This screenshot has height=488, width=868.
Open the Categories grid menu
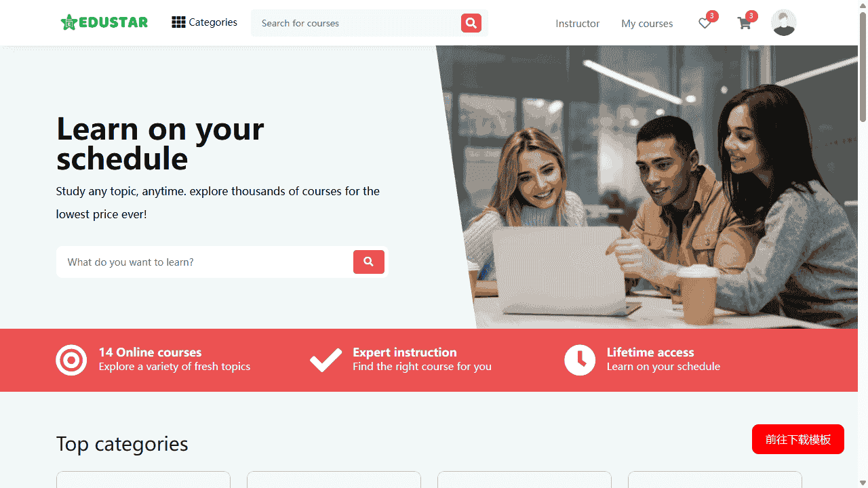coord(204,22)
